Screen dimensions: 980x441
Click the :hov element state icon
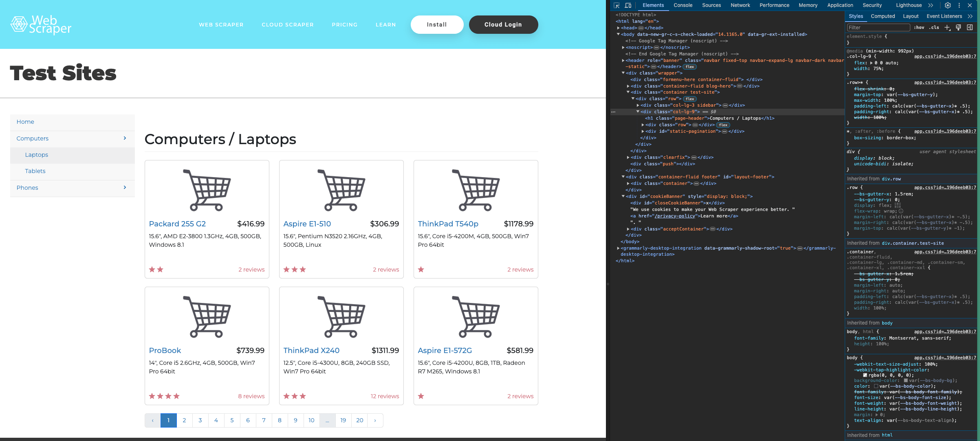tap(919, 27)
